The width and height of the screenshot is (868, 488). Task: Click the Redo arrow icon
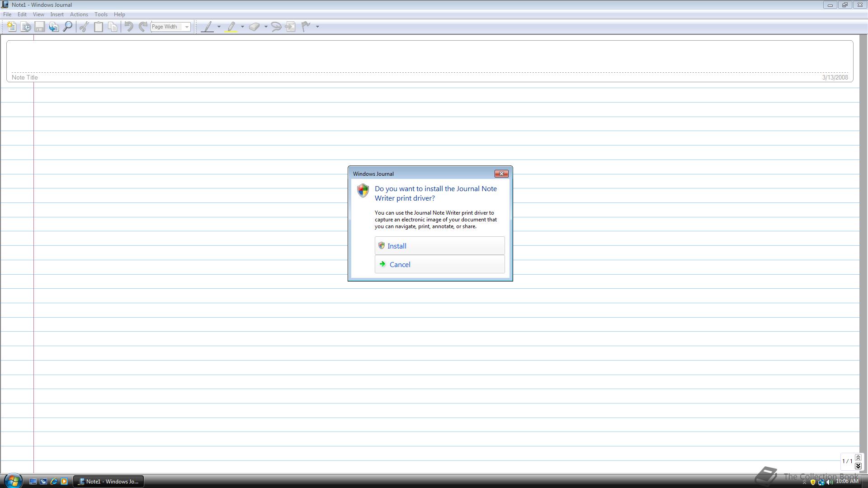pos(143,27)
